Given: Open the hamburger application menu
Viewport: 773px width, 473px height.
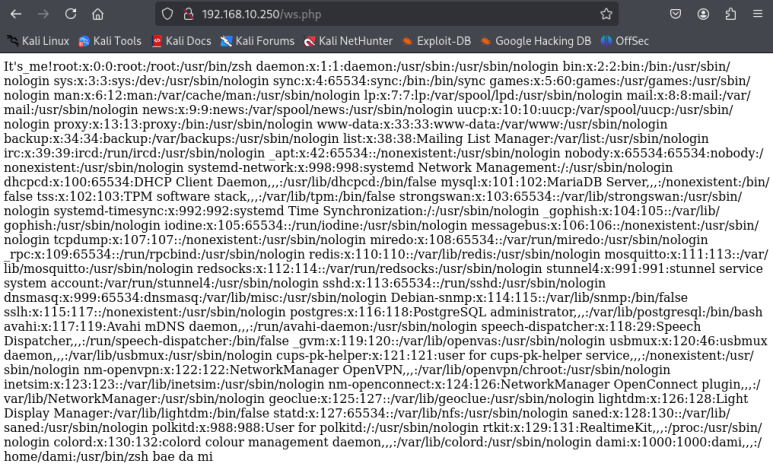Looking at the screenshot, I should click(x=758, y=14).
